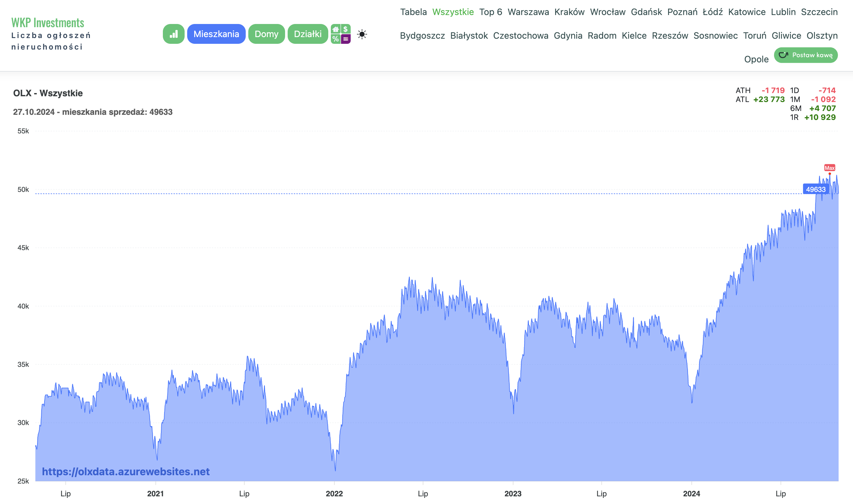Click the 49633 current value label
853x504 pixels.
click(815, 189)
